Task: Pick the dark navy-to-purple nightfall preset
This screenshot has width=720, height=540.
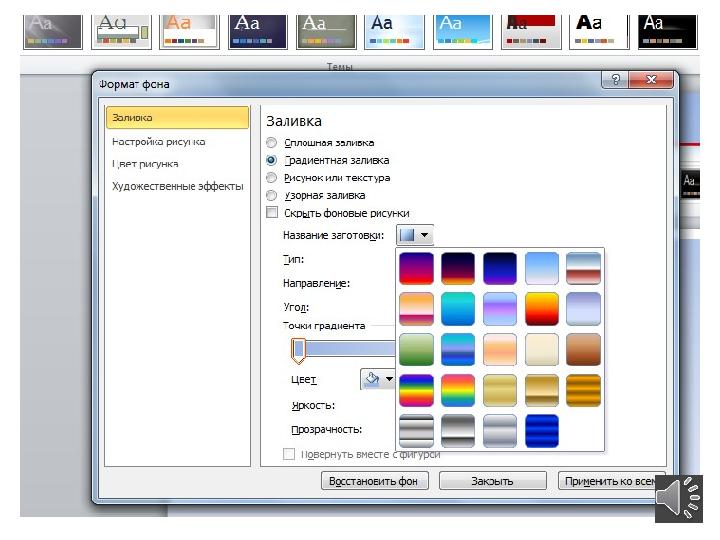Action: click(x=500, y=268)
